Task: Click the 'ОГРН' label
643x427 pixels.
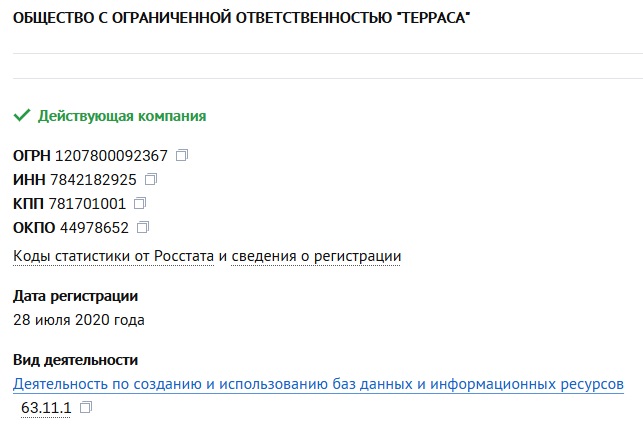Action: click(32, 156)
